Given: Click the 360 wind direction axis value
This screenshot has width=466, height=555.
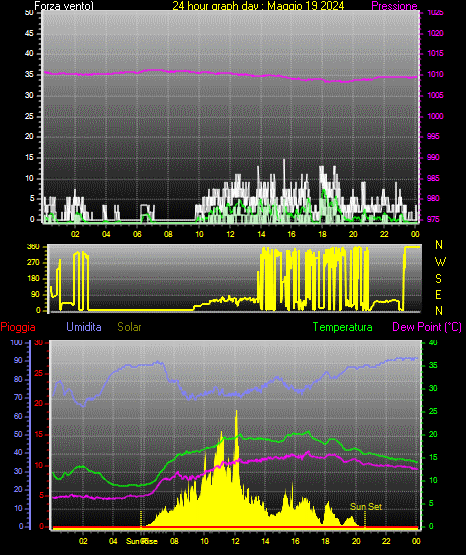Looking at the screenshot, I should pyautogui.click(x=33, y=247).
